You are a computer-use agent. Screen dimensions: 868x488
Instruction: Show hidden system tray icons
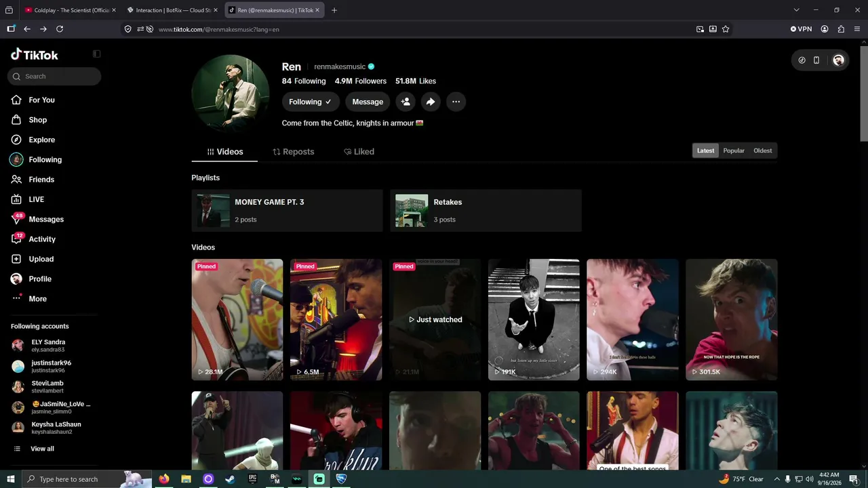pos(776,479)
